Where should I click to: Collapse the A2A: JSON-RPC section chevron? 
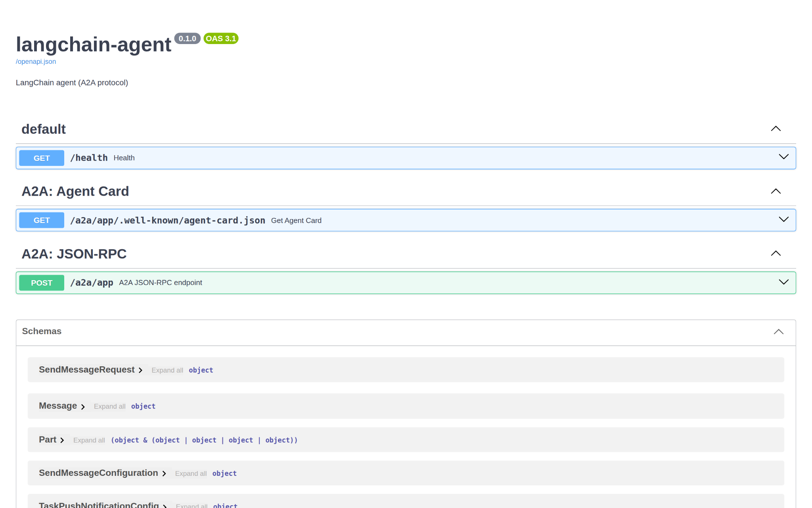point(776,253)
